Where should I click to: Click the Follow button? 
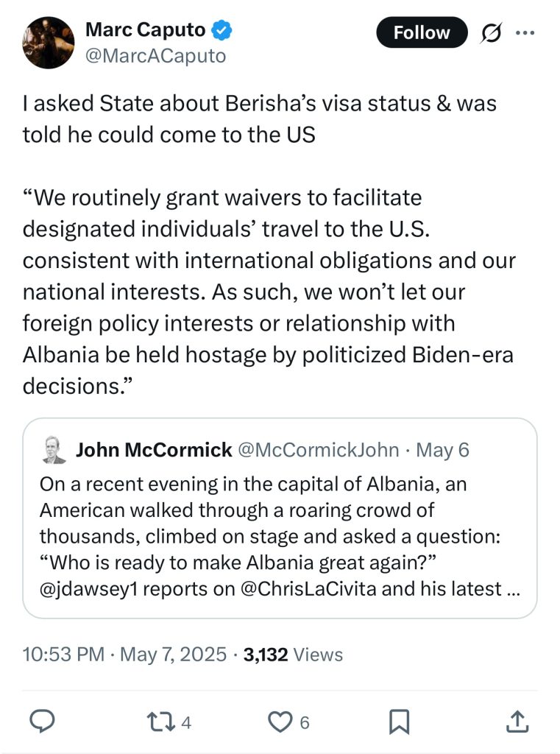click(x=422, y=32)
